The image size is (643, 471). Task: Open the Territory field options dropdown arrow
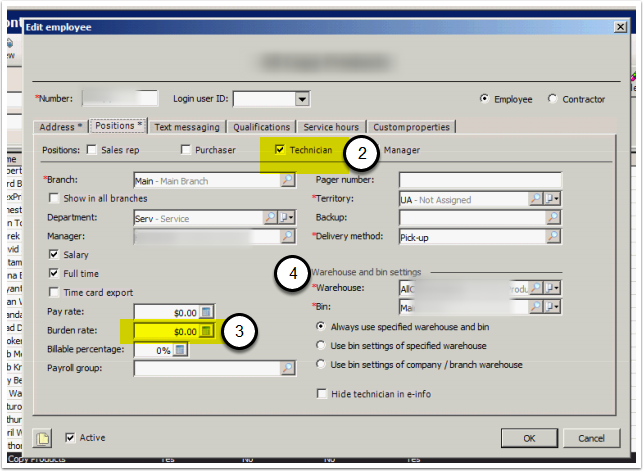coord(553,199)
